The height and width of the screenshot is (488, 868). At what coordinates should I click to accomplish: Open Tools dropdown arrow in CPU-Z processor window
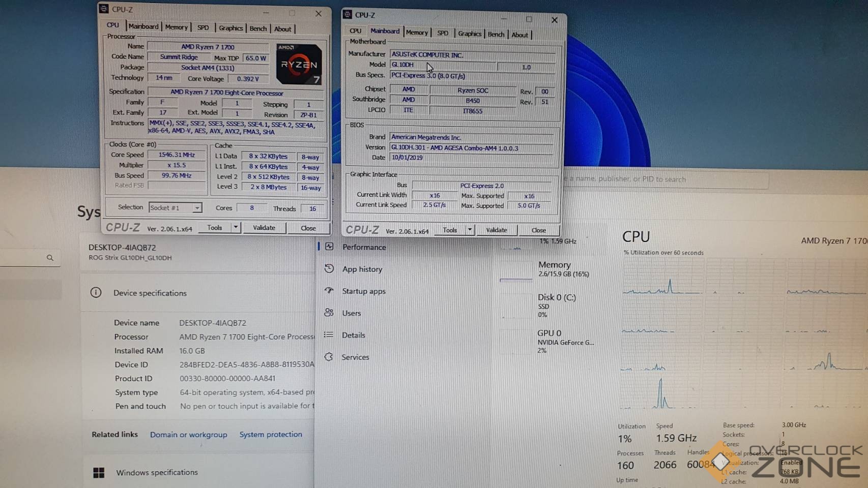[x=236, y=227]
